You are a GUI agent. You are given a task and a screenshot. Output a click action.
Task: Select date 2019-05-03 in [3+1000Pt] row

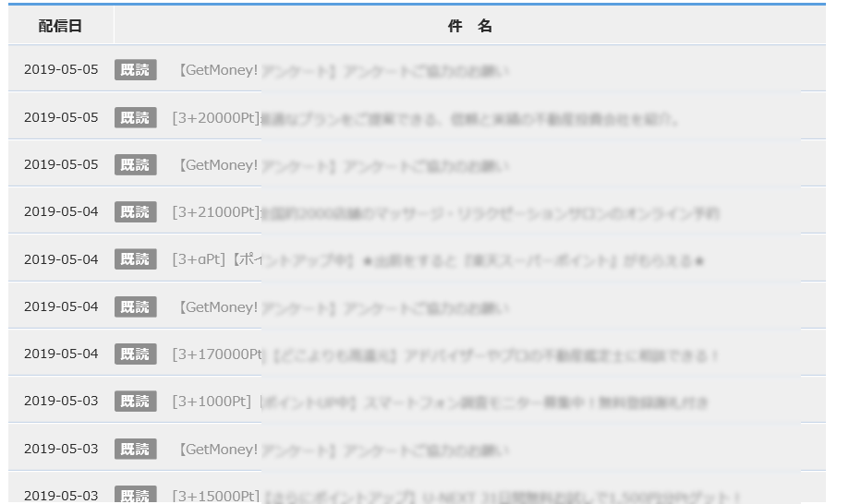tap(61, 401)
